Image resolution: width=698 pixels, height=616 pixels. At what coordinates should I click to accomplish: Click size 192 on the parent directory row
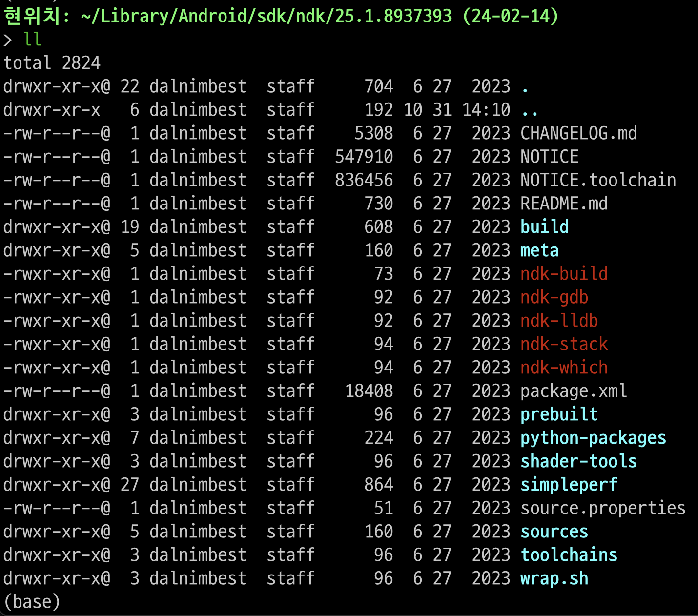pyautogui.click(x=378, y=110)
